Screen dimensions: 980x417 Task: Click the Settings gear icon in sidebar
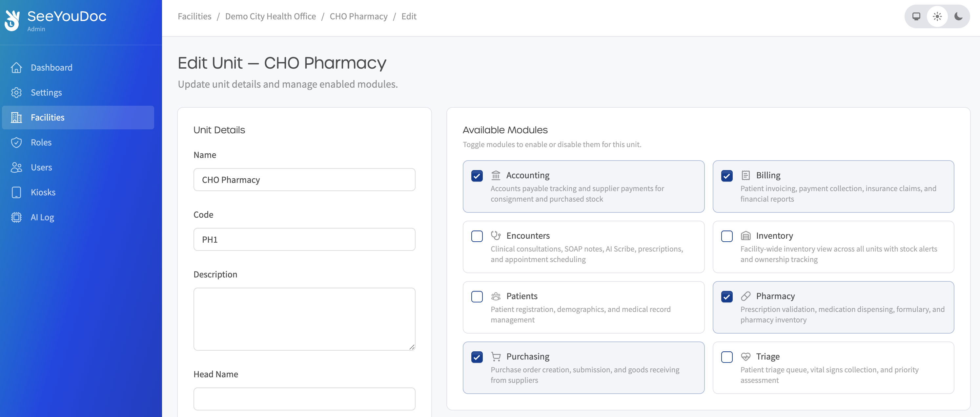16,93
